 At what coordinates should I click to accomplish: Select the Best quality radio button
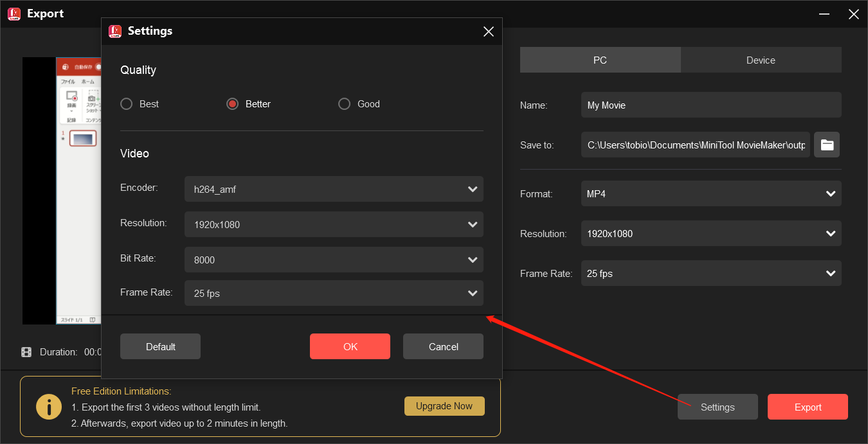pos(126,103)
